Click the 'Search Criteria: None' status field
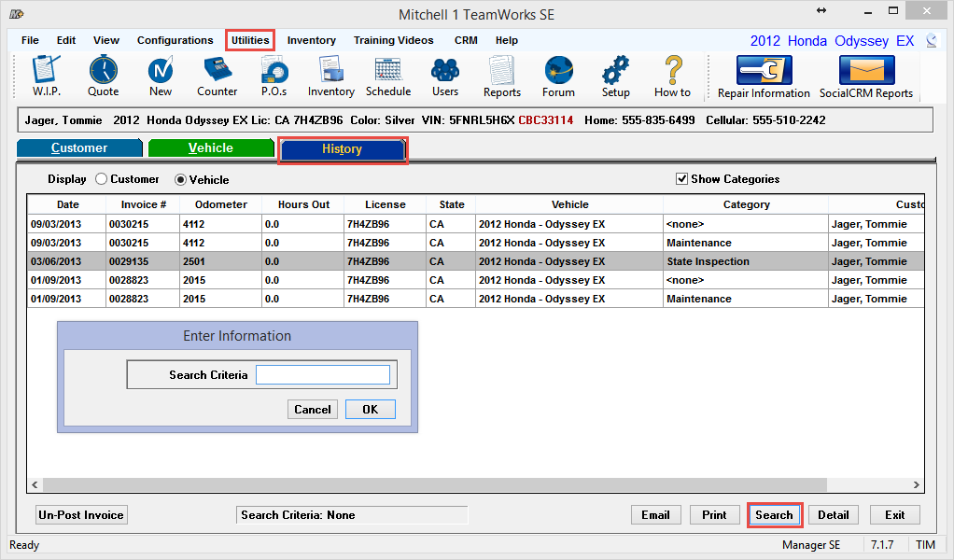The height and width of the screenshot is (560, 954). tap(352, 515)
